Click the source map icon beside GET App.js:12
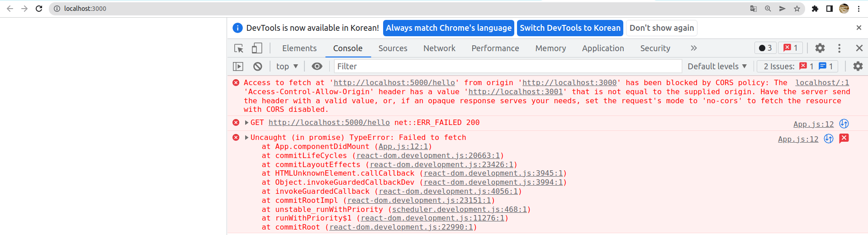This screenshot has height=235, width=868. (844, 124)
